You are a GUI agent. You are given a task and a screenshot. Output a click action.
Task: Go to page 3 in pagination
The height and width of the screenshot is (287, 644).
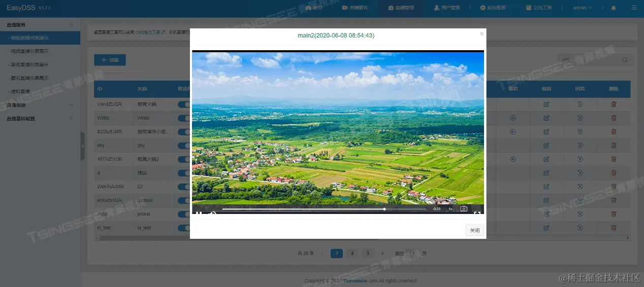tap(368, 254)
